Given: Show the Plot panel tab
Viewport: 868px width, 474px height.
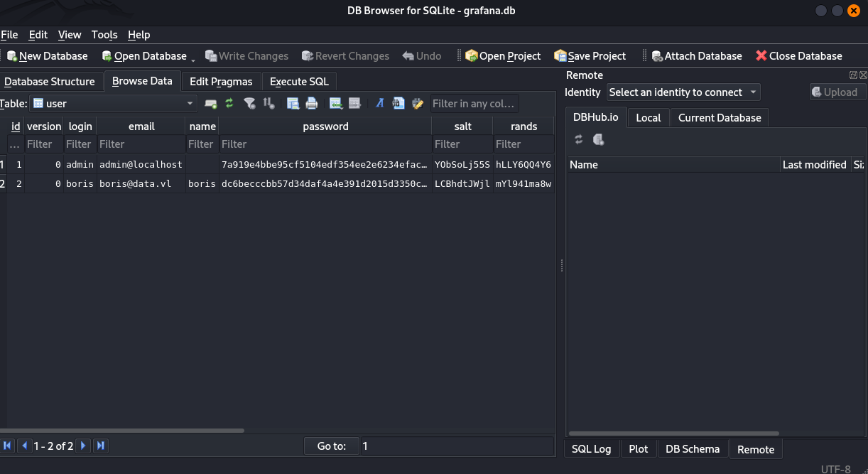Looking at the screenshot, I should point(639,449).
